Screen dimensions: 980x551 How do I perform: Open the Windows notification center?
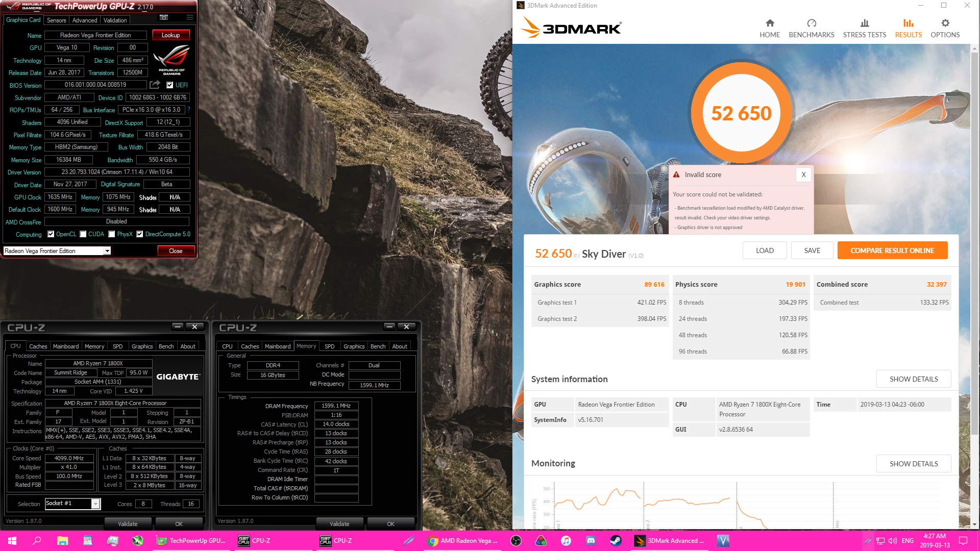tap(963, 541)
